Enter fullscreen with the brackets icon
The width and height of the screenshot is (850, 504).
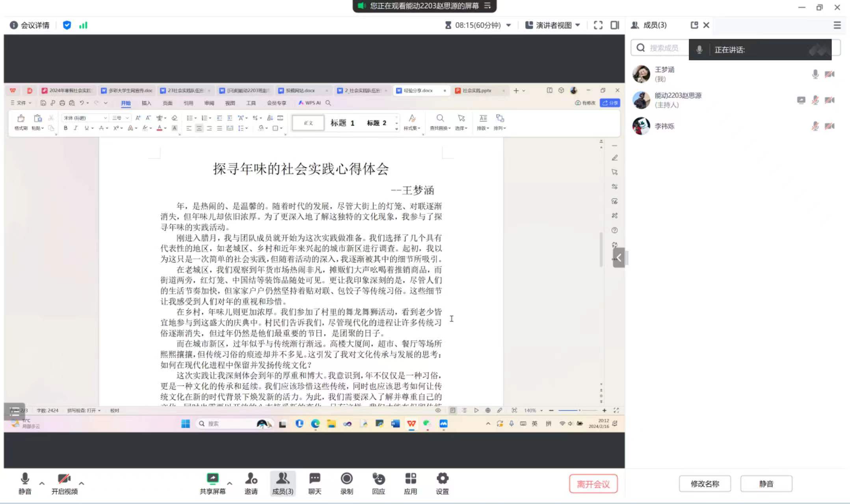[598, 25]
